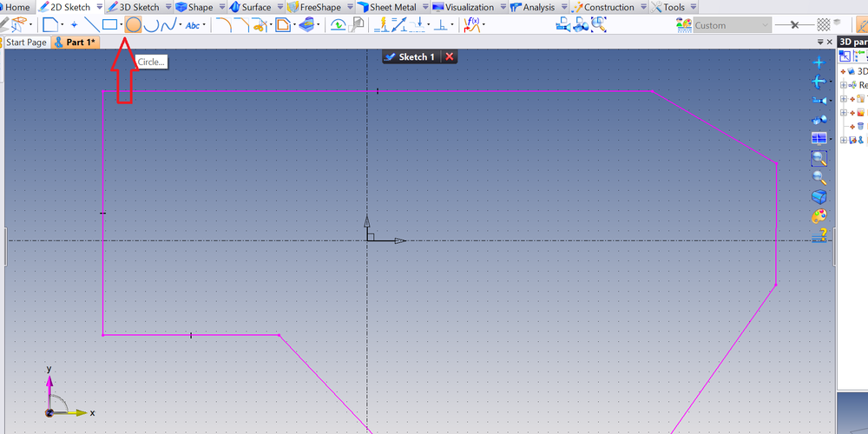
Task: Open the Start Page document tab
Action: click(x=26, y=43)
